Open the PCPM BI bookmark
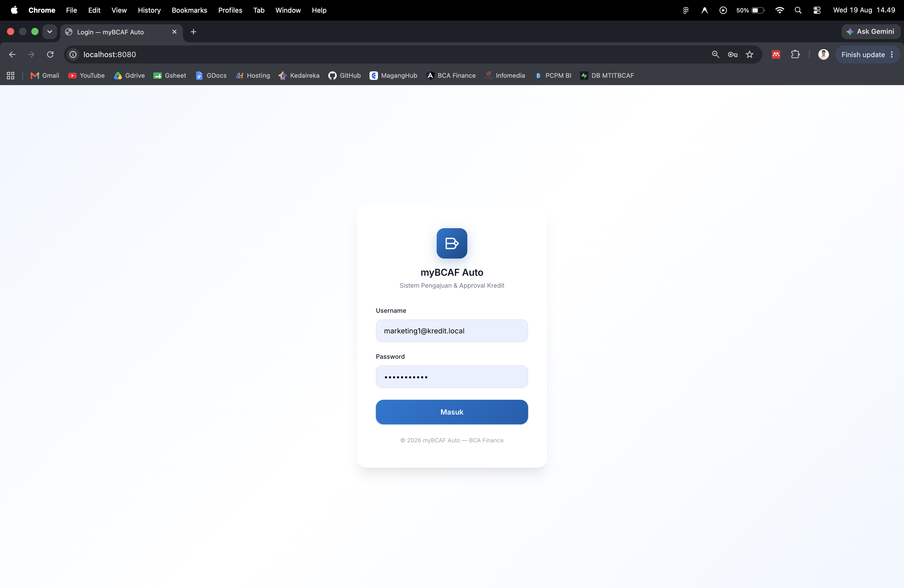The height and width of the screenshot is (588, 904). (553, 76)
